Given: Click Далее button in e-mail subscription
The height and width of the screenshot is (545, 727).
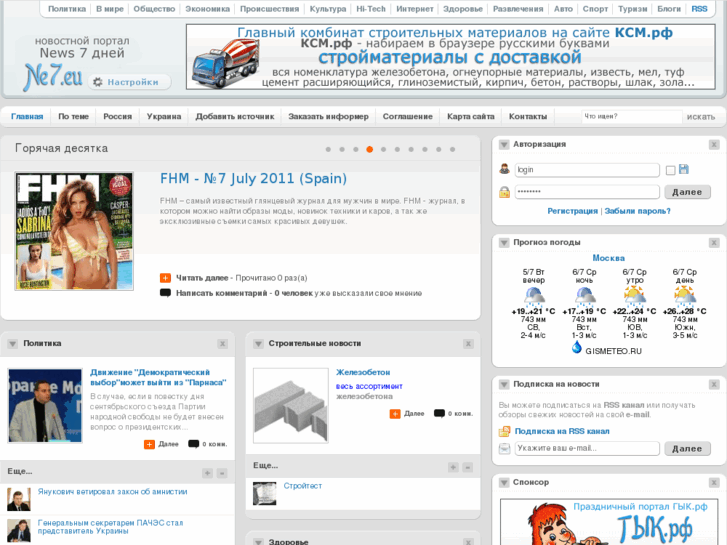Looking at the screenshot, I should pos(687,449).
